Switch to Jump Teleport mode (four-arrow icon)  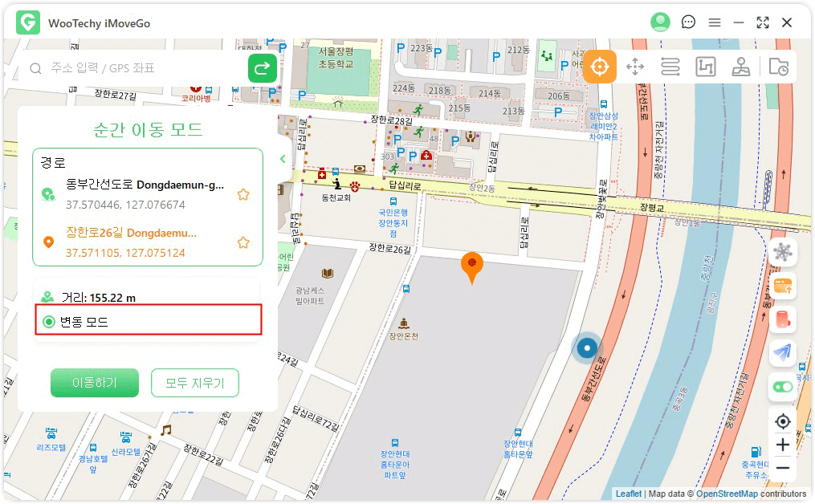(635, 67)
